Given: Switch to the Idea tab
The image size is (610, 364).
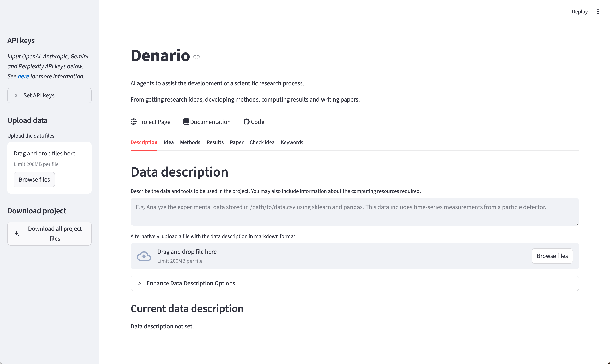Looking at the screenshot, I should (169, 142).
